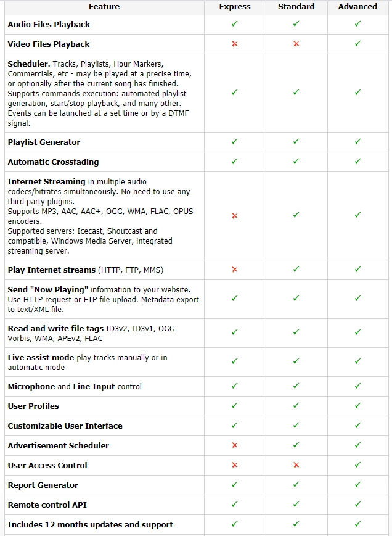Click the Internet Streaming feature title
The height and width of the screenshot is (536, 392).
pos(46,182)
